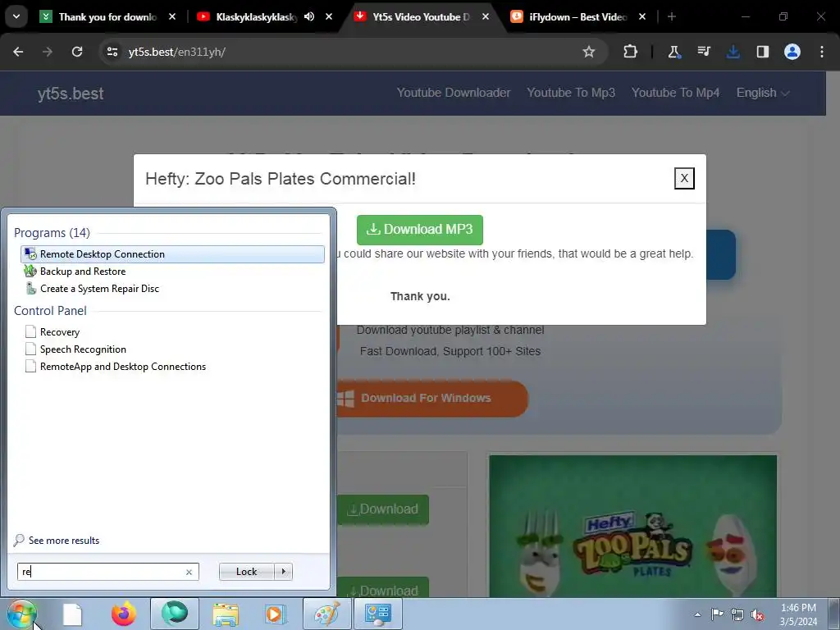This screenshot has width=840, height=630.
Task: Mute the audio icon on Klasky tab
Action: 309,16
